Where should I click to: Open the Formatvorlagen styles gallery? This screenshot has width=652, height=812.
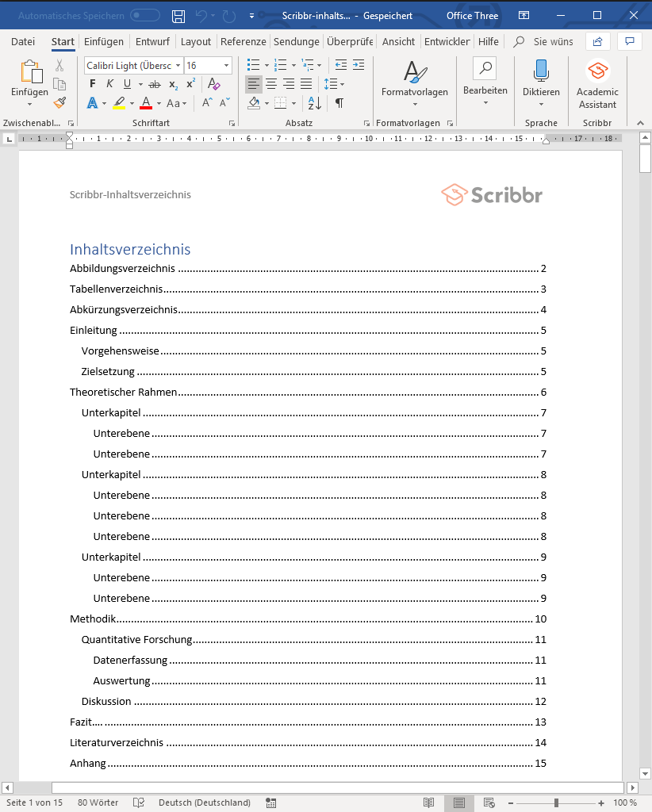[x=414, y=86]
